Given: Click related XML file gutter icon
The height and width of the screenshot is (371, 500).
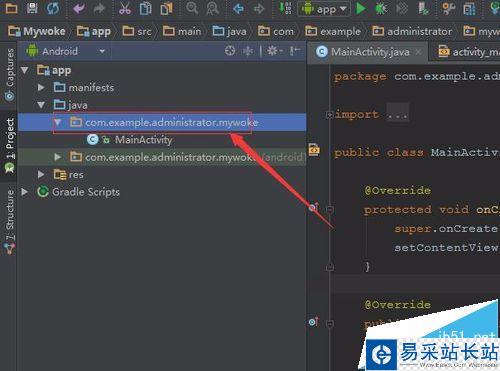Looking at the screenshot, I should click(314, 149).
